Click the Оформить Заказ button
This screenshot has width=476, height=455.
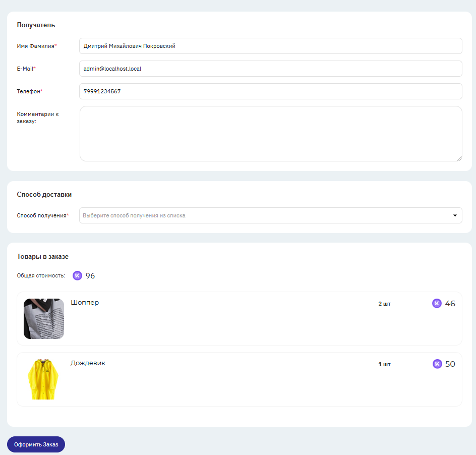tap(36, 444)
